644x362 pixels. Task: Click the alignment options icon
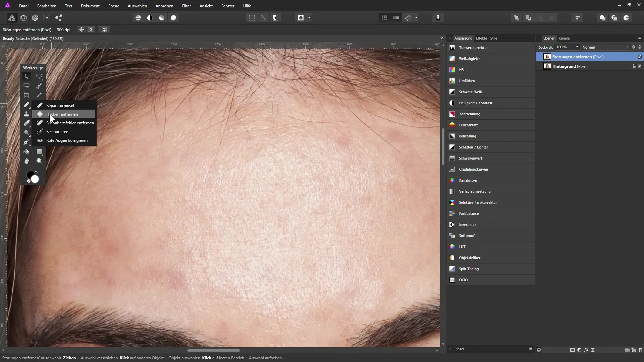pos(577,18)
